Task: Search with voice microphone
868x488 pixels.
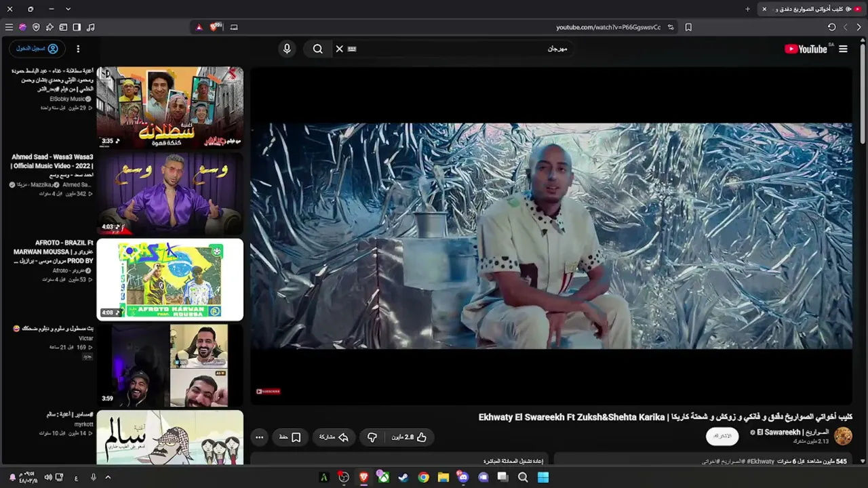Action: pos(287,49)
